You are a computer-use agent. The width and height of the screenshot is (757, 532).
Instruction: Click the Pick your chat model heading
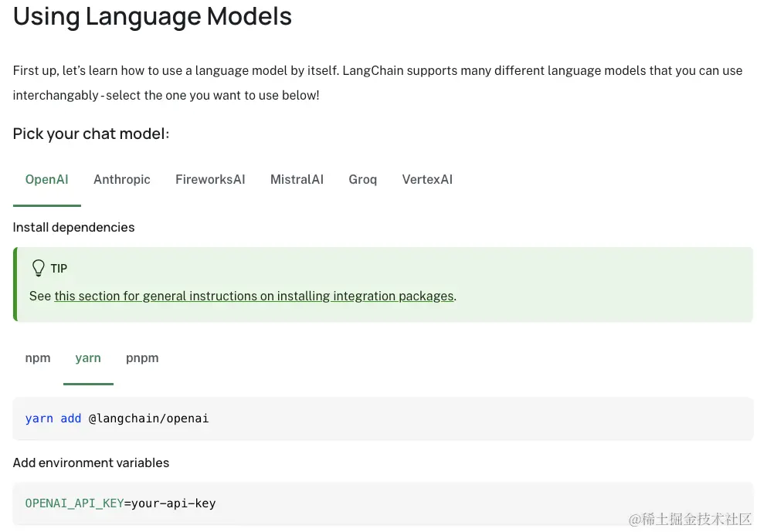click(91, 134)
